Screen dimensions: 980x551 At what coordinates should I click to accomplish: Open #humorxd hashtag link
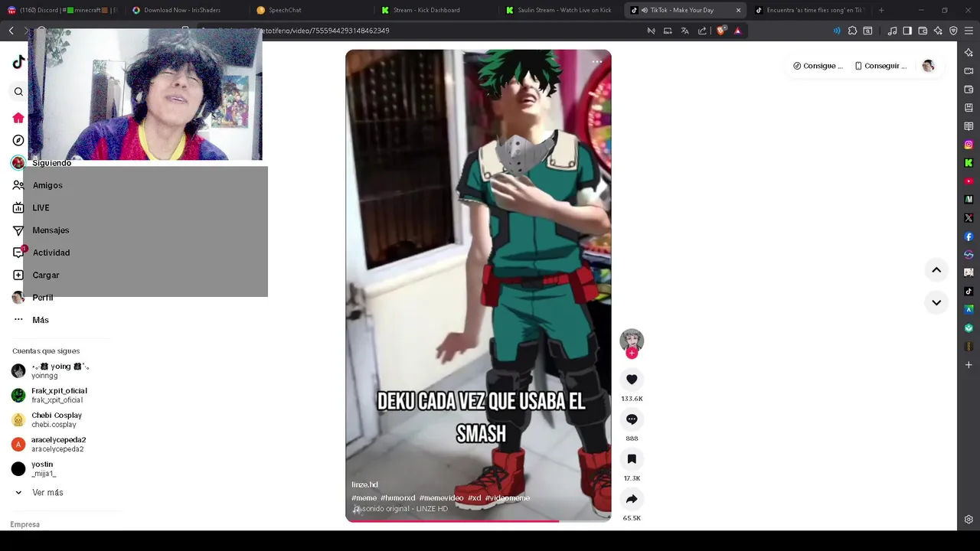397,498
